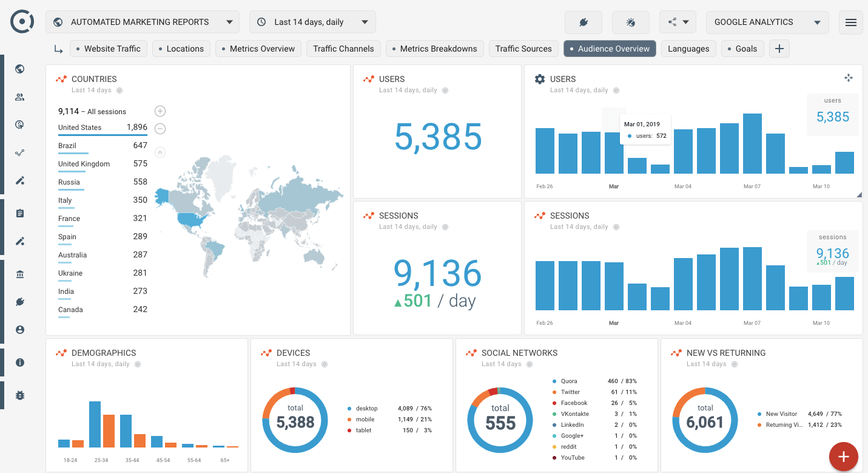The image size is (868, 473).
Task: Click the bug report icon at sidebar bottom
Action: (19, 395)
